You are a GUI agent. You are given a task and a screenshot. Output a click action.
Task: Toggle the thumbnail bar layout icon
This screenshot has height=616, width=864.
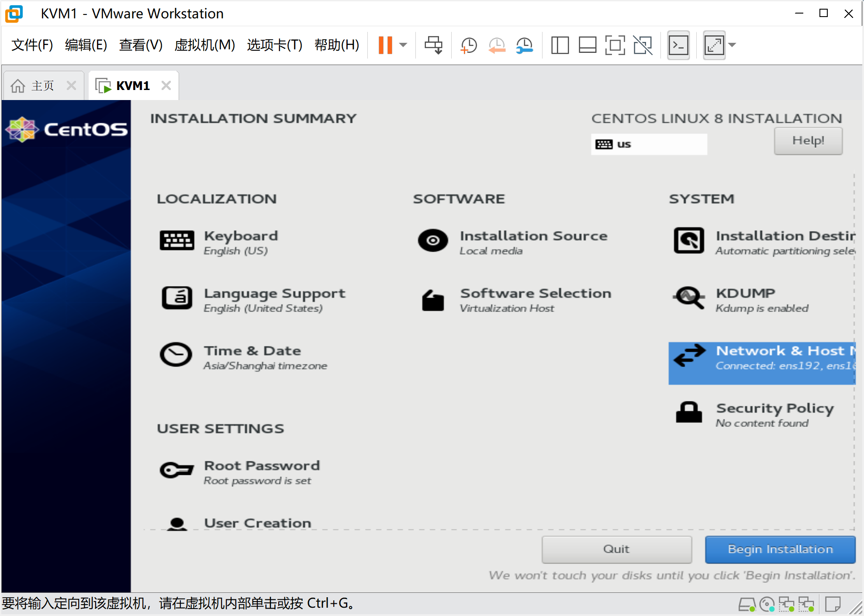coord(588,45)
